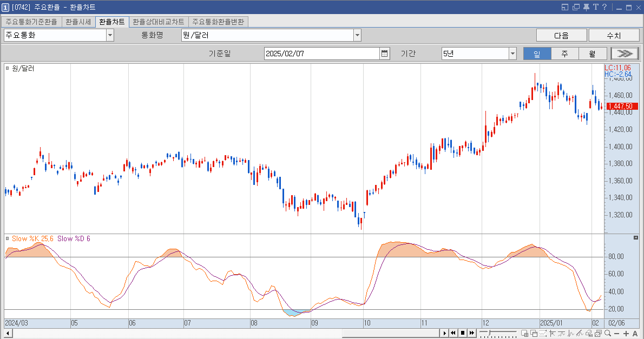Click the 원/달러 chart title label
The image size is (644, 339).
coord(23,68)
